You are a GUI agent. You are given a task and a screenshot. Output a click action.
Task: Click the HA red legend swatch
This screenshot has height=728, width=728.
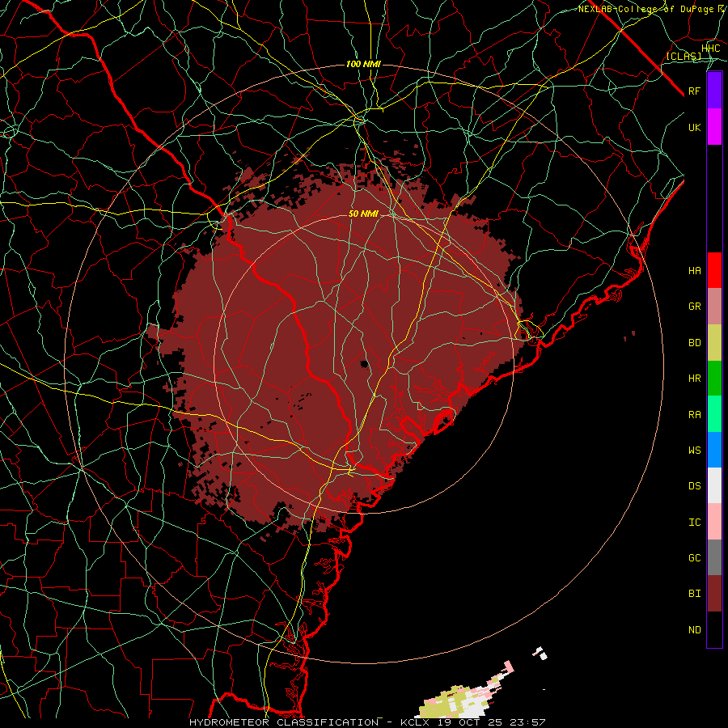[714, 270]
